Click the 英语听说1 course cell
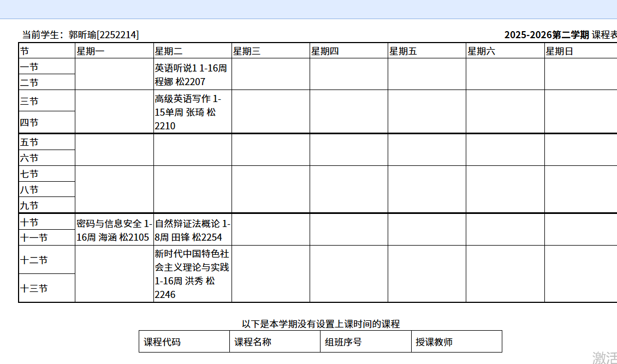Screen dimensions: 617x364 point(192,75)
